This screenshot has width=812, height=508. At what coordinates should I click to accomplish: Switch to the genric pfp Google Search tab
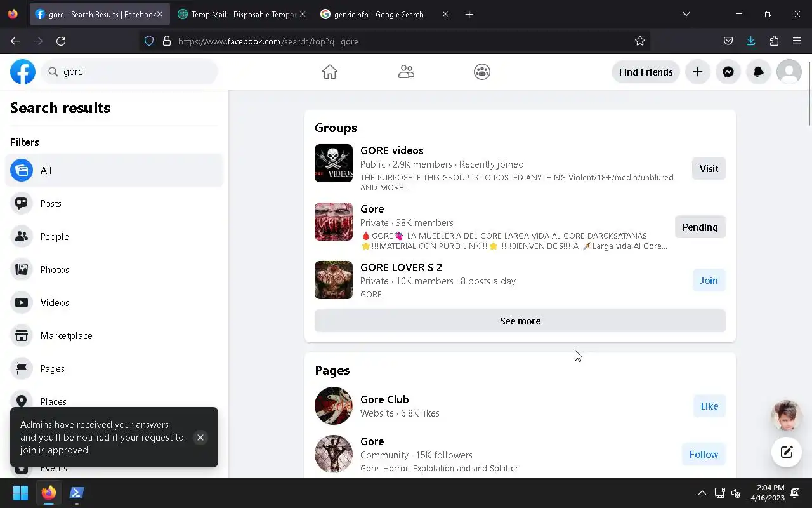383,14
